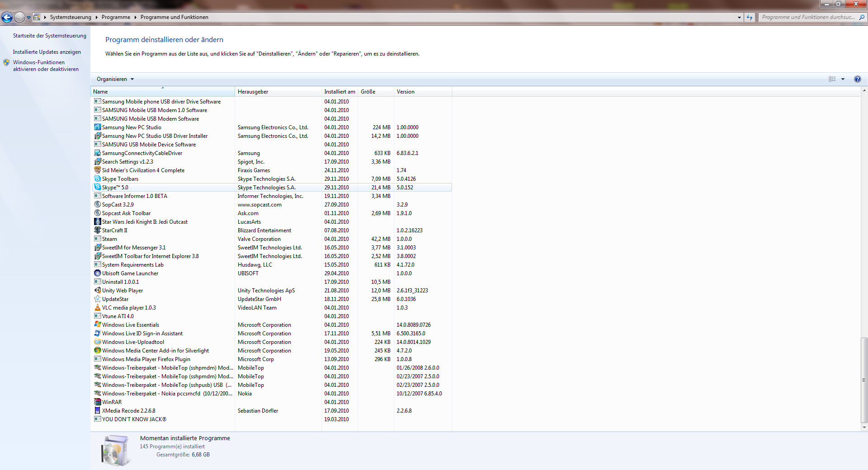This screenshot has height=470, width=868.
Task: Click the Windows Live ID Sign-in Assistant icon
Action: (x=97, y=333)
